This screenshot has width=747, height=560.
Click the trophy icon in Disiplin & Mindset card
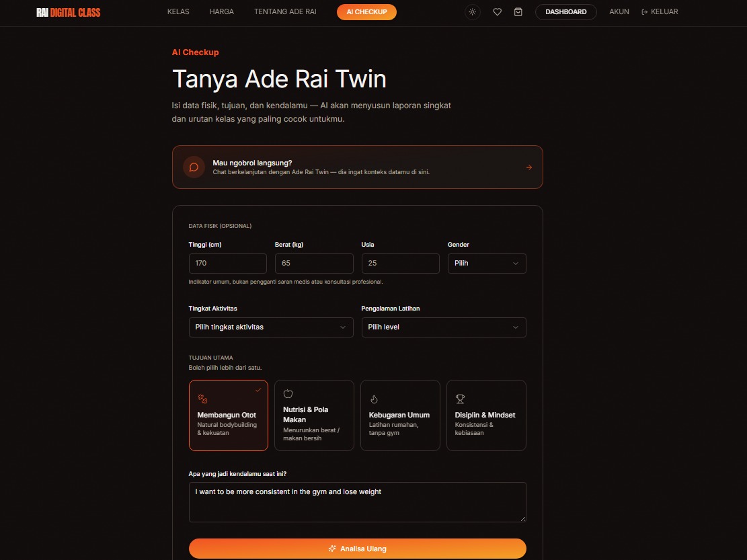[460, 399]
